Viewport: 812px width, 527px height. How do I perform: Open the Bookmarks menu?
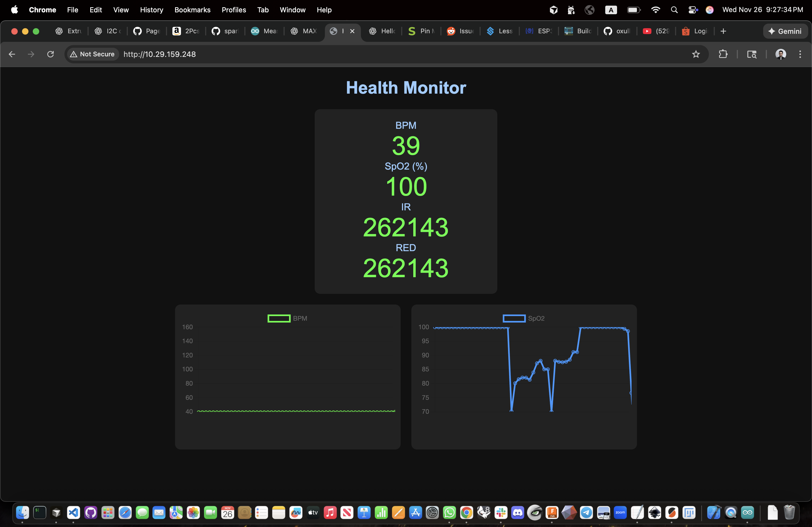(x=193, y=10)
